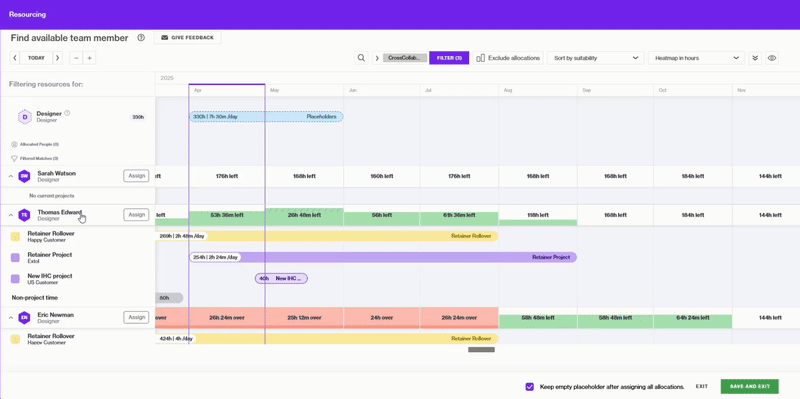
Task: Open info icon next to Designer
Action: coord(67,113)
